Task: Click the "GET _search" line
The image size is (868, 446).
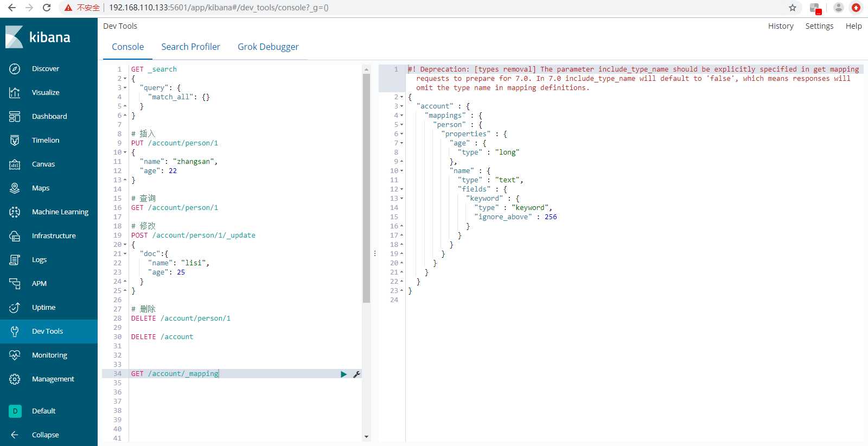Action: click(x=154, y=69)
